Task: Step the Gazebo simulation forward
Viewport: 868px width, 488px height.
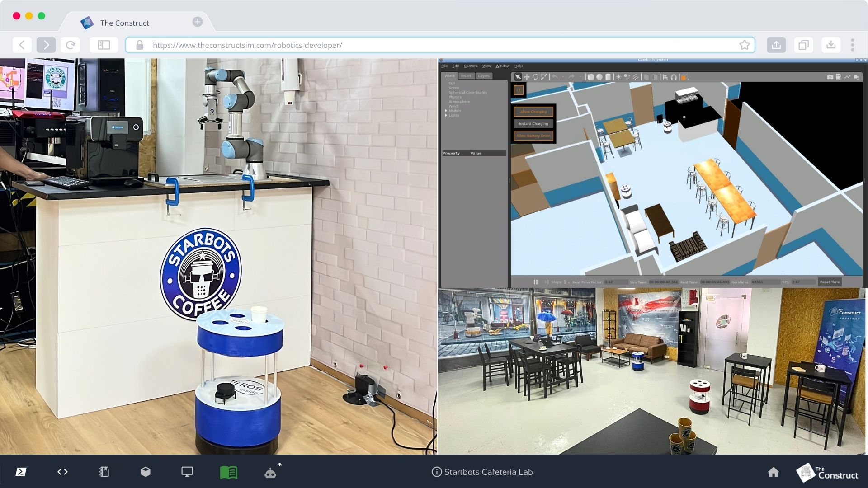Action: click(x=547, y=282)
